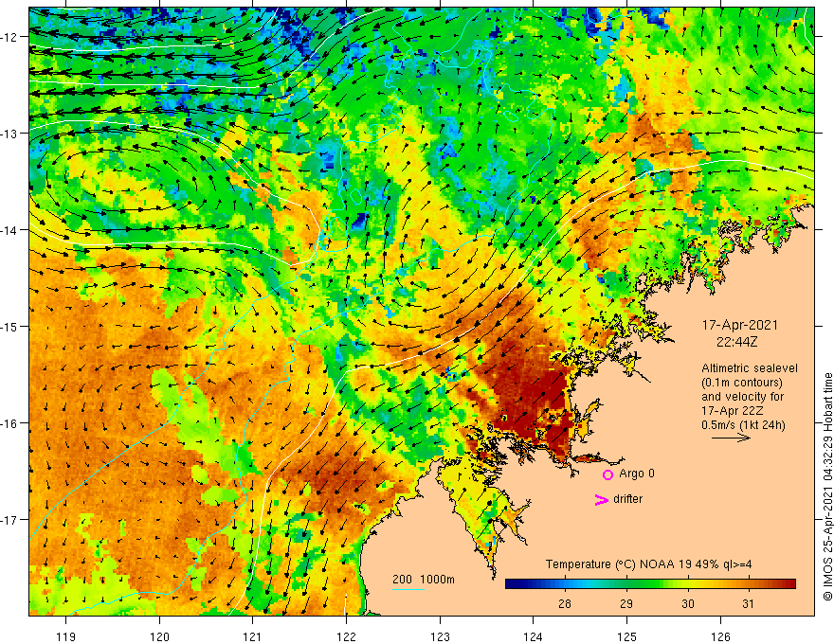Click the latitude axis label -15
Viewport: 834px width, 644px height.
coord(9,326)
